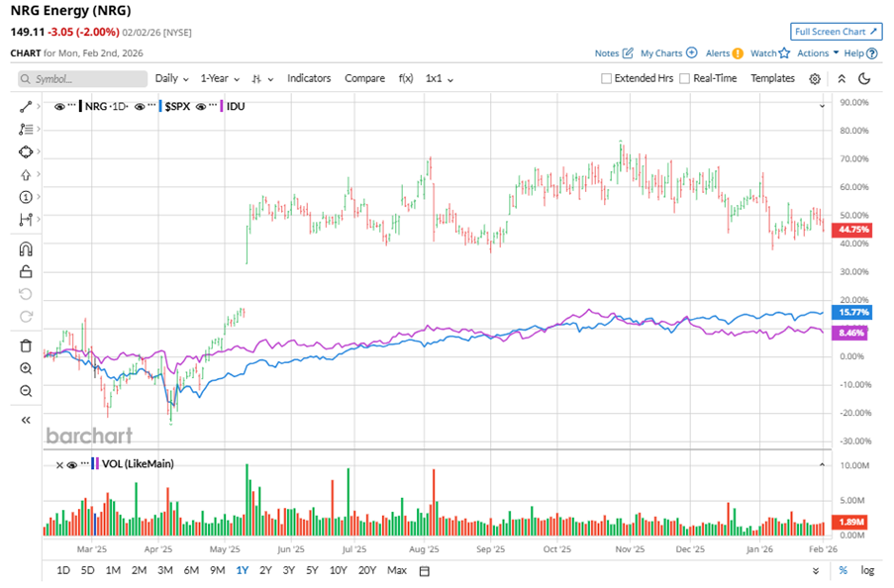Open the Actions dropdown

pos(818,53)
